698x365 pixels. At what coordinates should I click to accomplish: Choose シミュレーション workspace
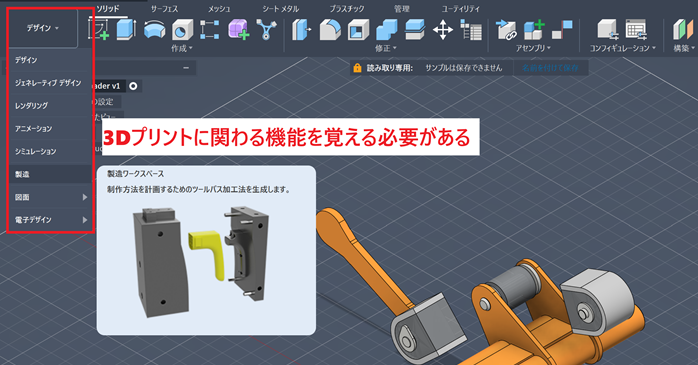pos(50,151)
